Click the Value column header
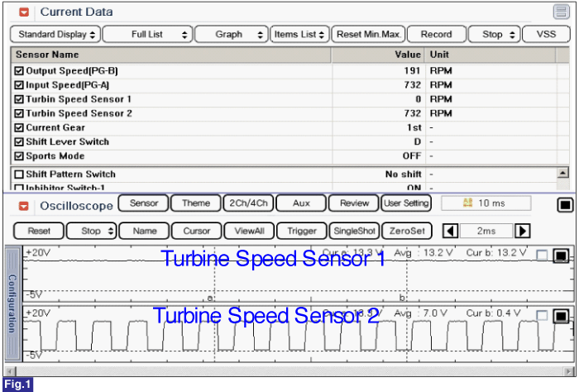The image size is (579, 392). click(x=378, y=55)
